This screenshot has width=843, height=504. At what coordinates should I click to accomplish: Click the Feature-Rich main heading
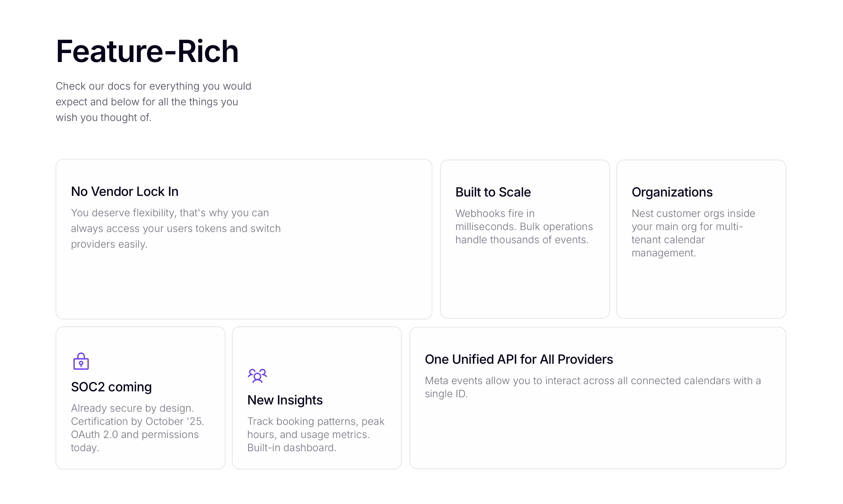point(147,51)
